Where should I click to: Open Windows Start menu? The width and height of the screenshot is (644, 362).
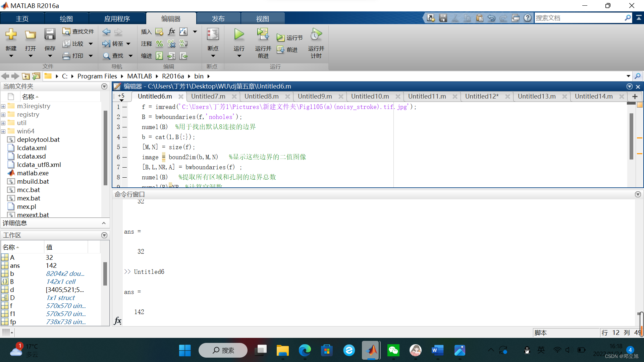[185, 350]
